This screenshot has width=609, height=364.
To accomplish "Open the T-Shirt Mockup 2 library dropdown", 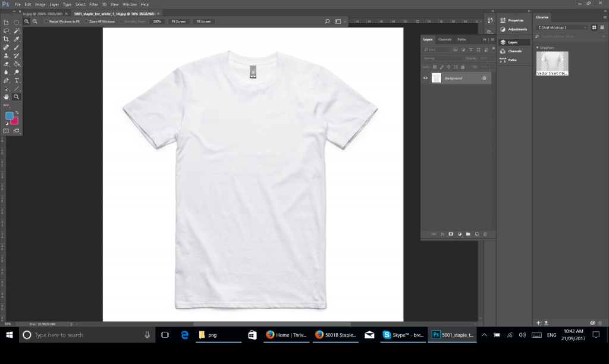I will [x=561, y=27].
